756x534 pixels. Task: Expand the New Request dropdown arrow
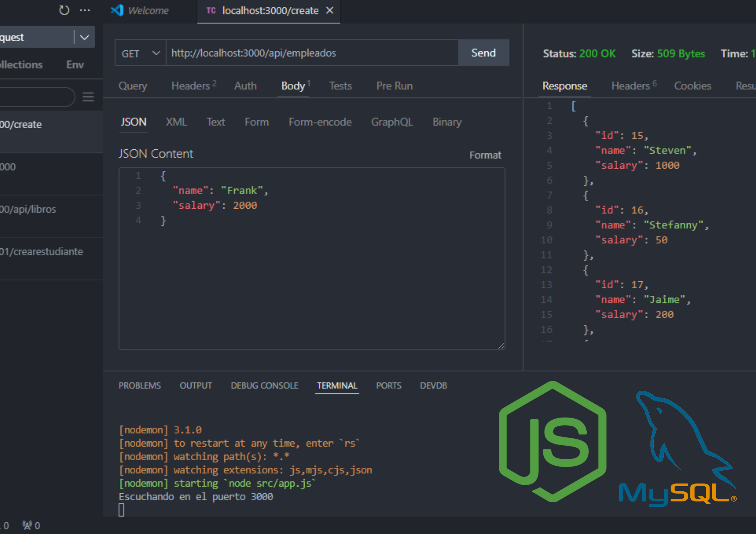click(84, 37)
